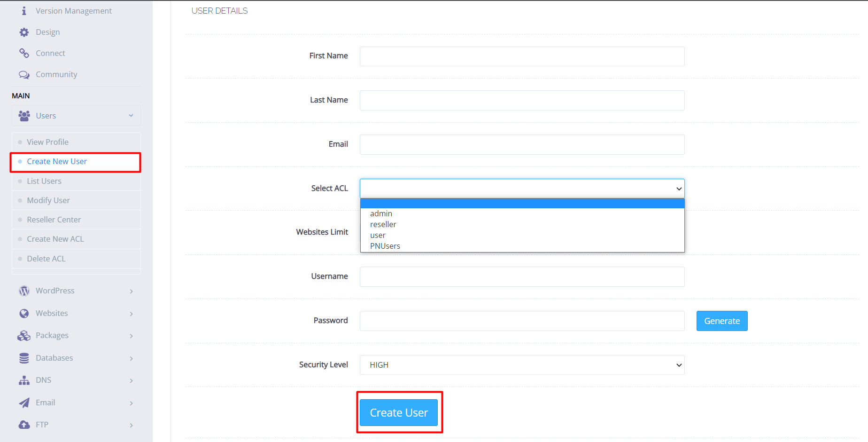This screenshot has width=868, height=442.
Task: Open DNS via the network node icon
Action: coord(24,380)
